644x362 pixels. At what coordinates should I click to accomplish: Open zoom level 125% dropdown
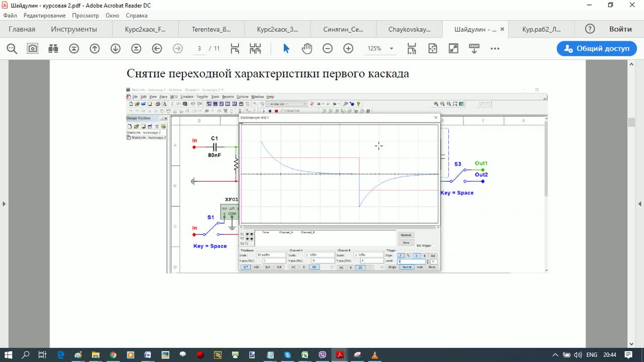[x=391, y=49]
